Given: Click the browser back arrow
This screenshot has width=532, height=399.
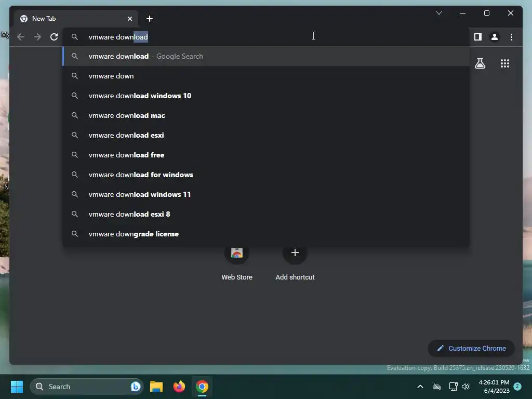Looking at the screenshot, I should point(21,37).
